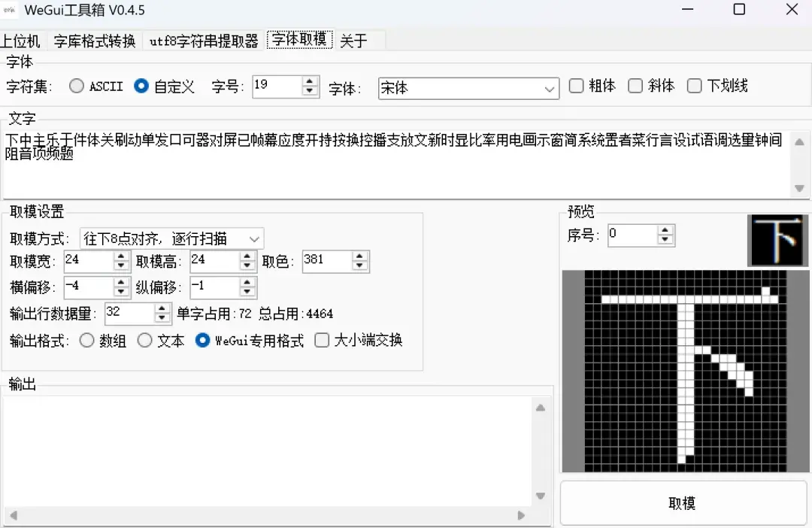
Task: Enable the 斜体 italic checkbox
Action: tap(635, 86)
